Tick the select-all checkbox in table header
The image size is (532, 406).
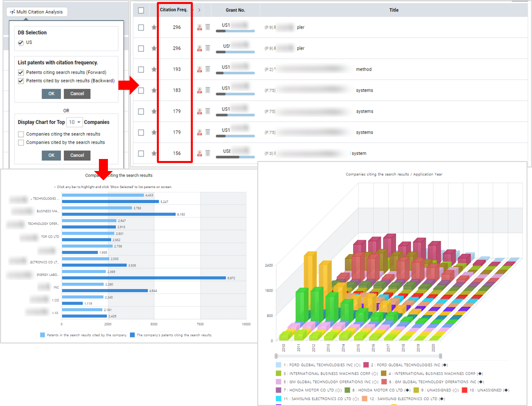(141, 10)
